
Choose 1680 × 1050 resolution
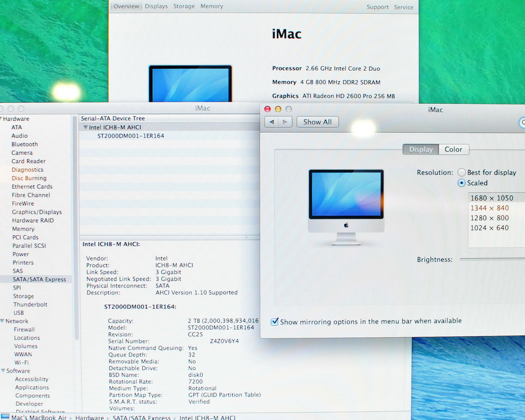tap(497, 198)
